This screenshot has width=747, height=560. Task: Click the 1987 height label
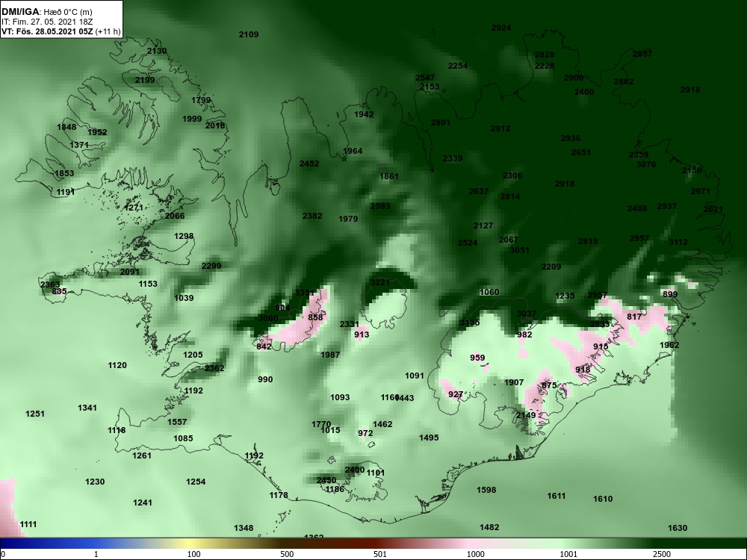(x=330, y=354)
